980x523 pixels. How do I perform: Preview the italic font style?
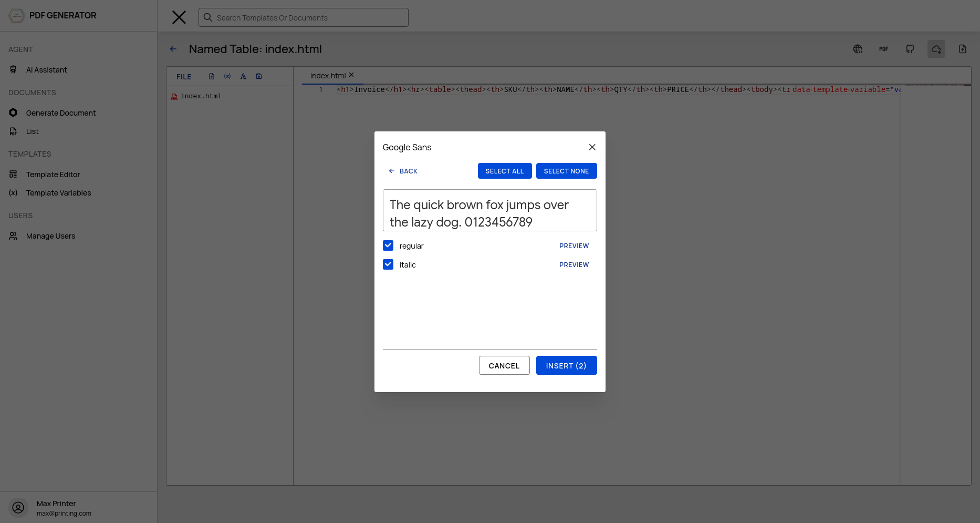[x=574, y=264]
